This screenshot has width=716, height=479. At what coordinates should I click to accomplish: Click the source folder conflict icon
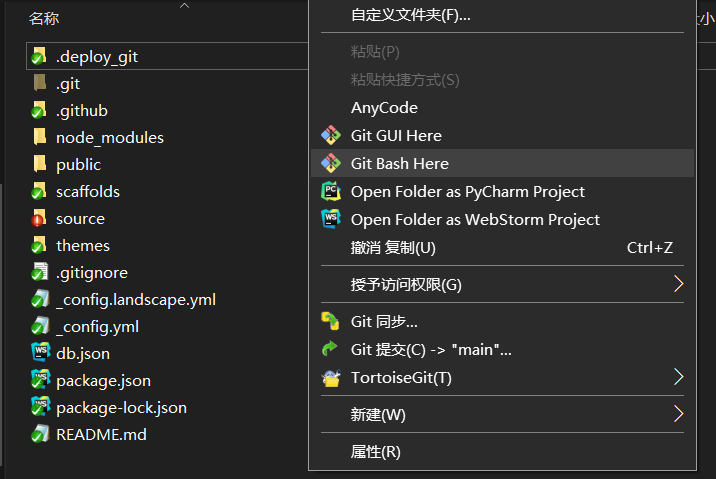pyautogui.click(x=38, y=218)
